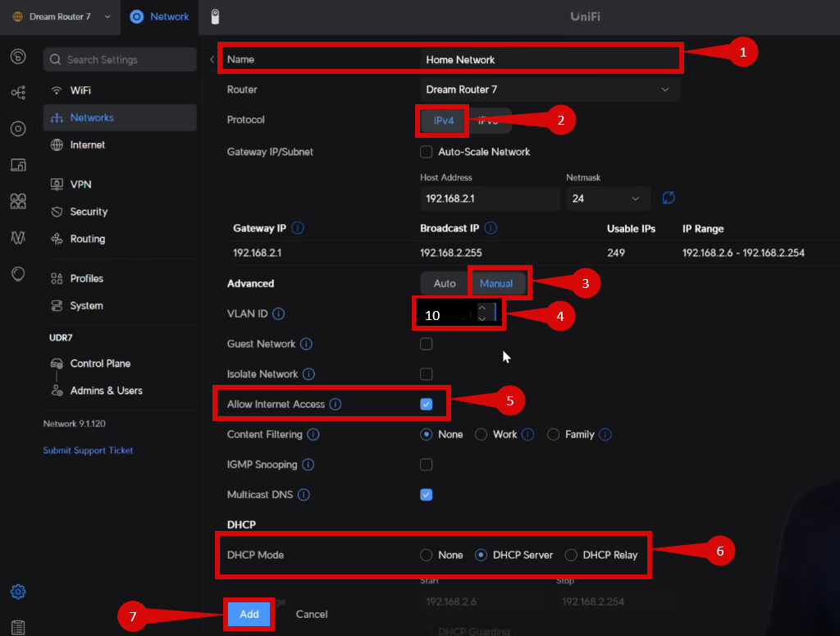Set DHCP Mode to None
The height and width of the screenshot is (636, 840).
coord(427,555)
